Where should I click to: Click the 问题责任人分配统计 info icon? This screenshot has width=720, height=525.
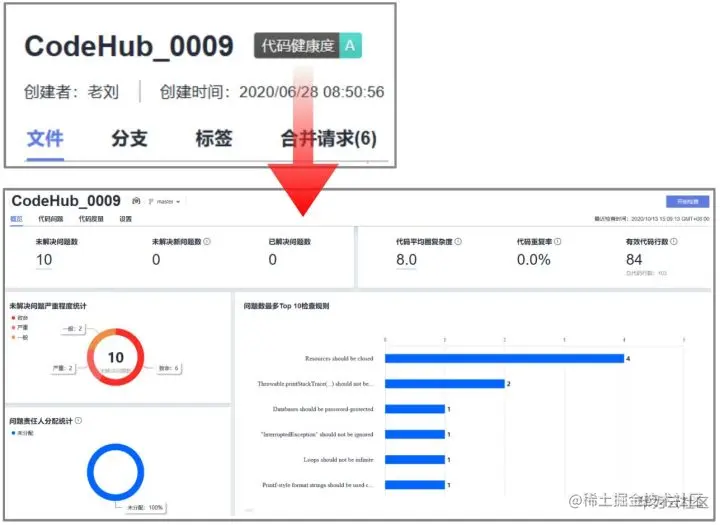point(79,421)
